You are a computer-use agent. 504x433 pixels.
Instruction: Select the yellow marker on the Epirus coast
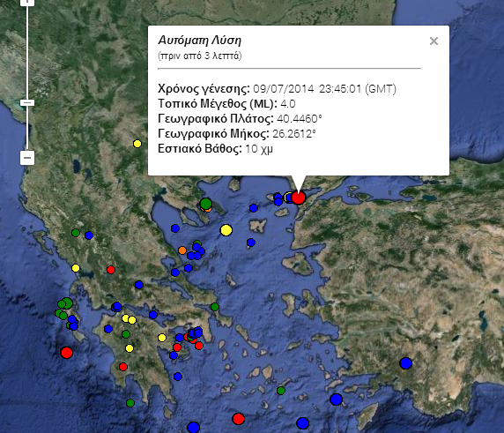click(76, 268)
